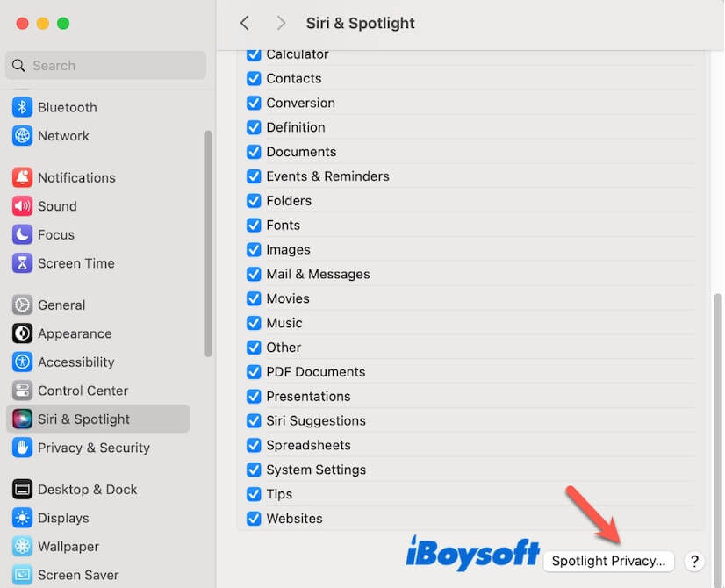Select the Sound speaker icon

pos(22,206)
